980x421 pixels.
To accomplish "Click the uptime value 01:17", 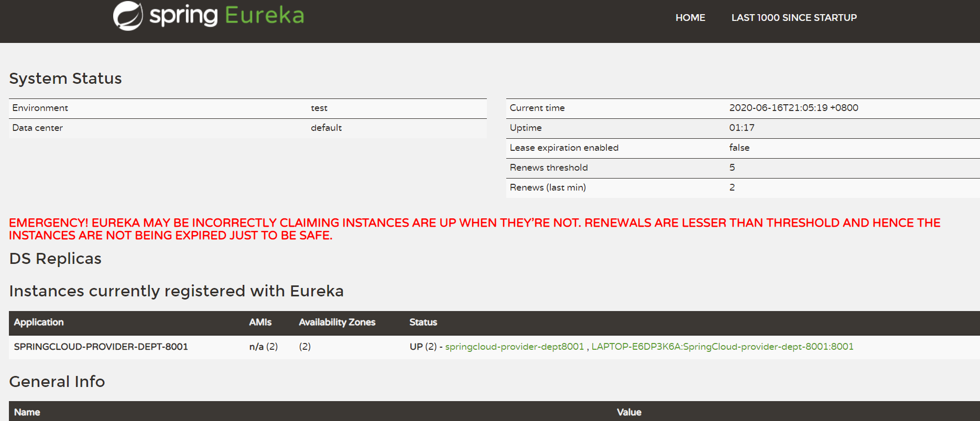I will pyautogui.click(x=742, y=128).
